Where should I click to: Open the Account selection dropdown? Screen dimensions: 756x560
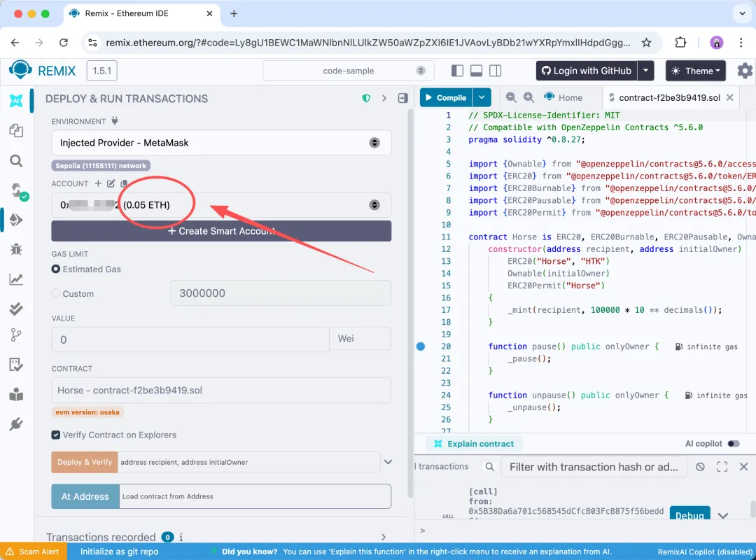pos(220,205)
